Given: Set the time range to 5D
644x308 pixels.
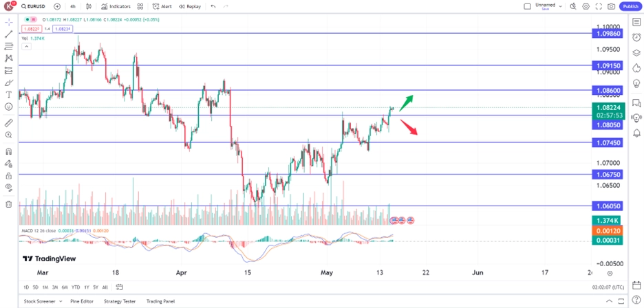Looking at the screenshot, I should [x=36, y=287].
